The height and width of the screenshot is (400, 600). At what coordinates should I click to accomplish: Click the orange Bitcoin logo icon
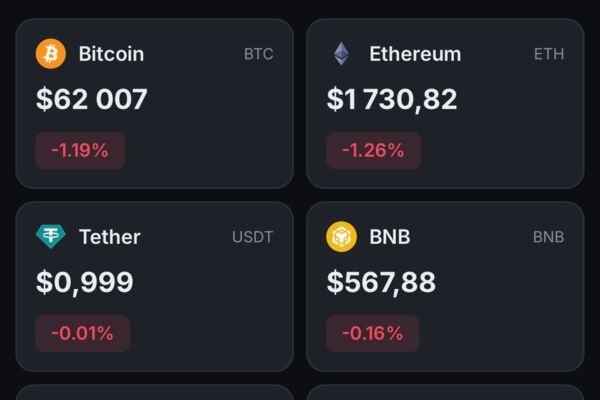[x=51, y=54]
